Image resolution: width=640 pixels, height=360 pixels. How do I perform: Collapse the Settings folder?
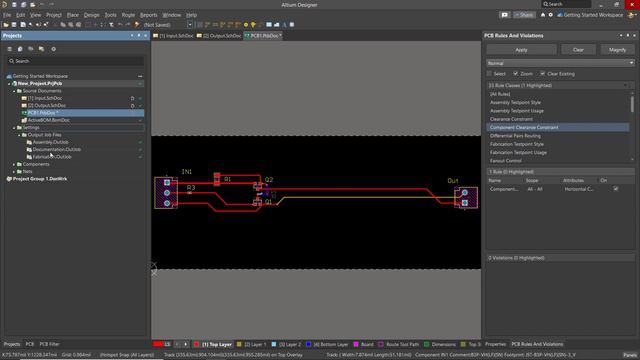click(x=14, y=127)
